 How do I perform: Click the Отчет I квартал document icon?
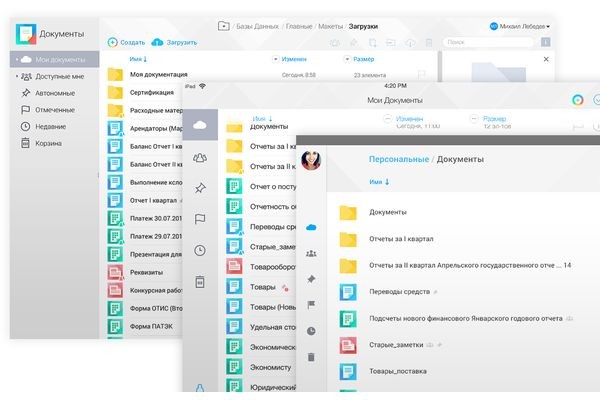click(x=115, y=200)
